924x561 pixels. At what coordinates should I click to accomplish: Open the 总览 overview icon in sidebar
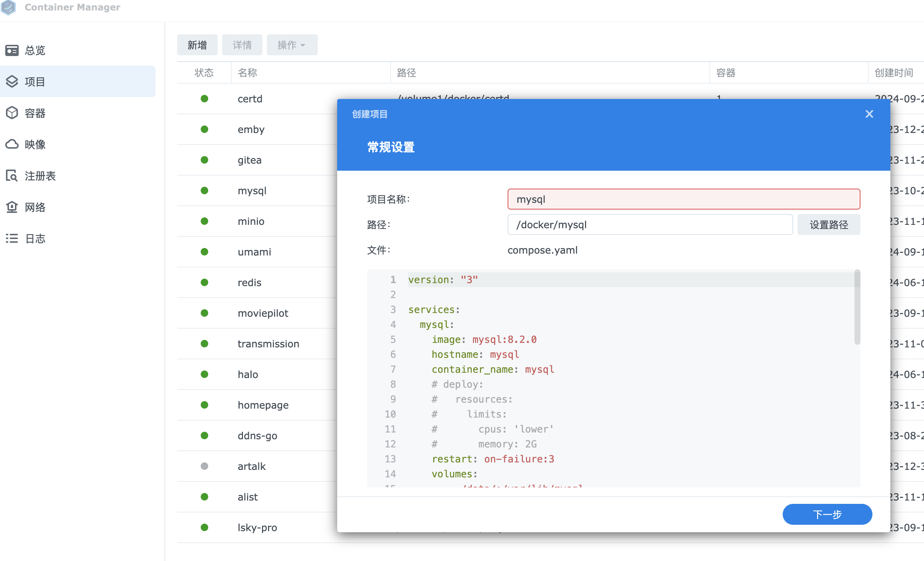click(x=12, y=50)
